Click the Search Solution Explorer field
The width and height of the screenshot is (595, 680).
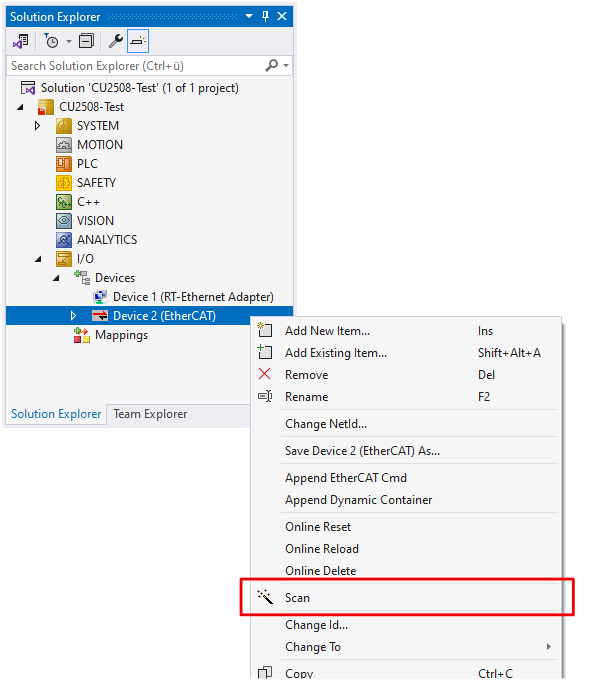pos(137,66)
